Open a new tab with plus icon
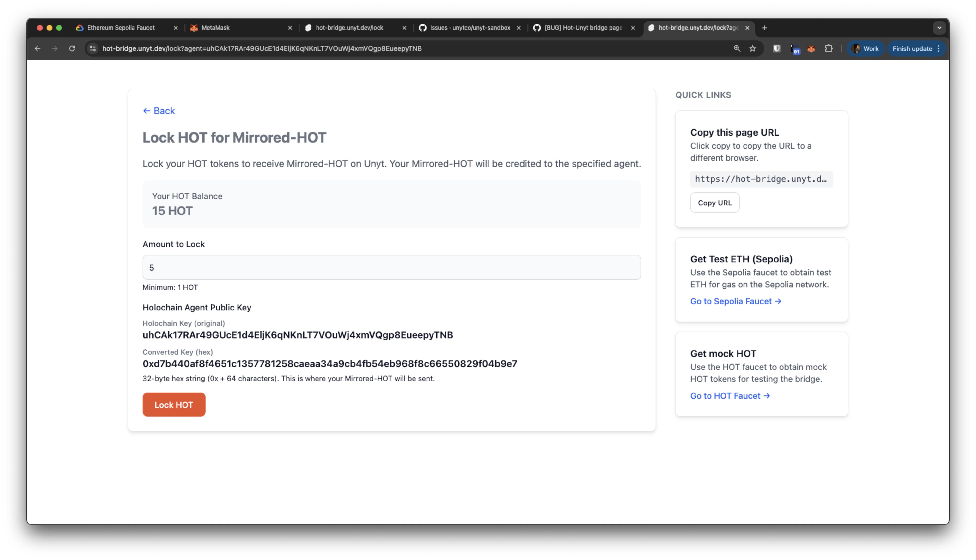Image resolution: width=976 pixels, height=560 pixels. (x=764, y=28)
